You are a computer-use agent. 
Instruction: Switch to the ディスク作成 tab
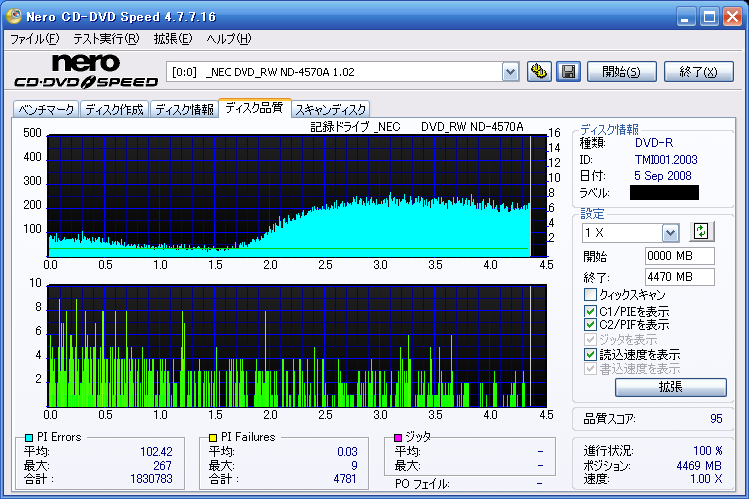click(x=114, y=110)
